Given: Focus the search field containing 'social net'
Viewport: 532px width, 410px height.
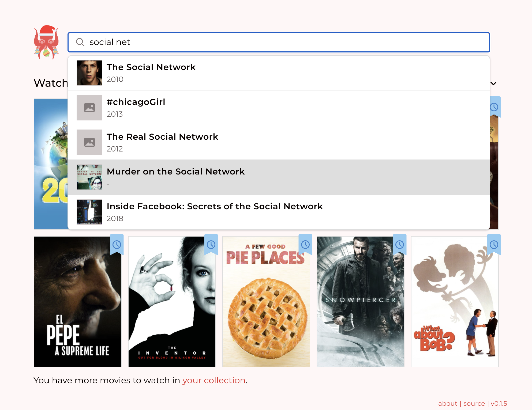Looking at the screenshot, I should pyautogui.click(x=279, y=42).
